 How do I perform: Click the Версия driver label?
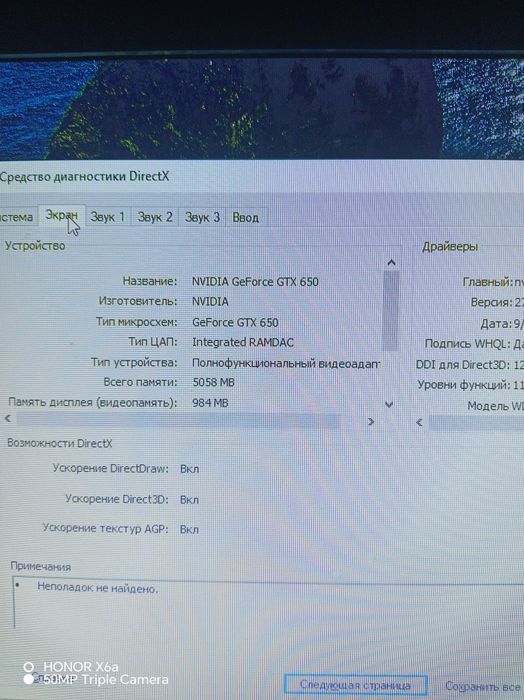(491, 303)
